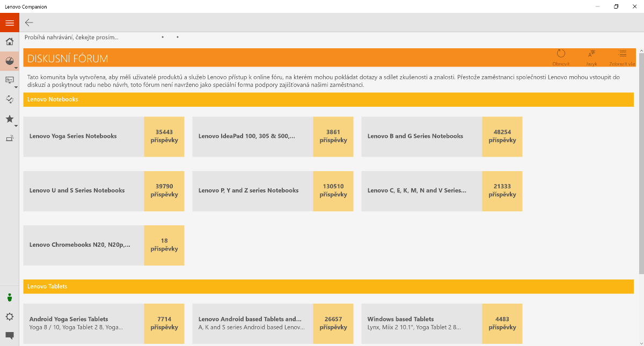The height and width of the screenshot is (346, 644).
Task: Click the green user account icon
Action: coord(9,298)
